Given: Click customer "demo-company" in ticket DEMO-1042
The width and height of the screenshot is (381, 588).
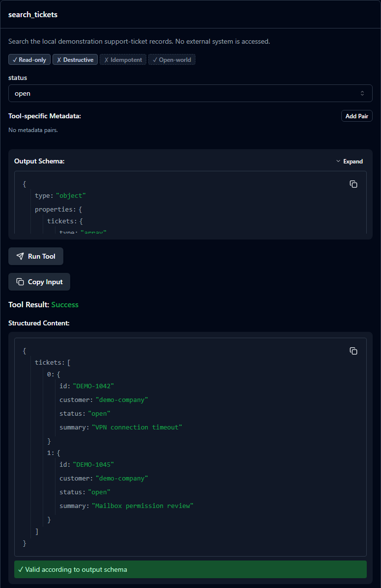Looking at the screenshot, I should pos(122,400).
